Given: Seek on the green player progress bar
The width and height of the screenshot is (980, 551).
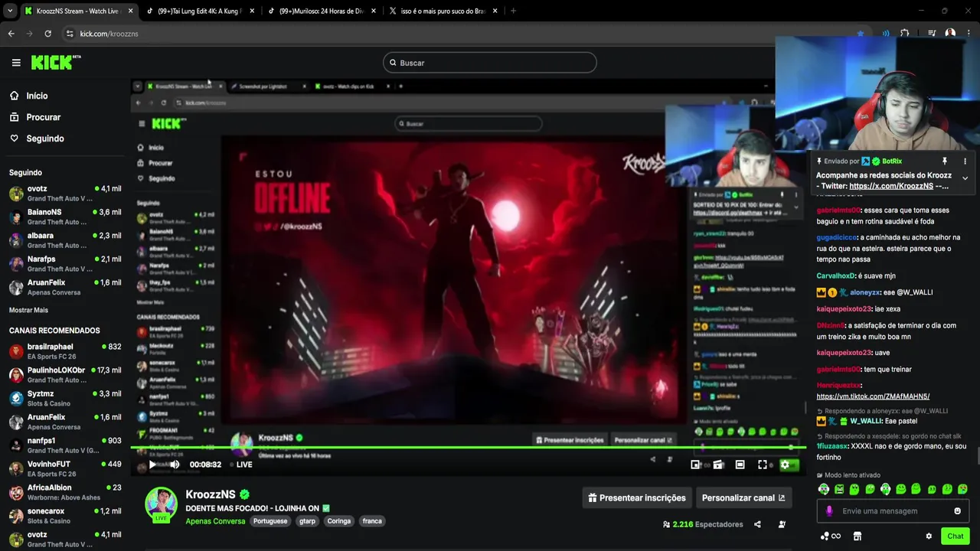Looking at the screenshot, I should (469, 448).
